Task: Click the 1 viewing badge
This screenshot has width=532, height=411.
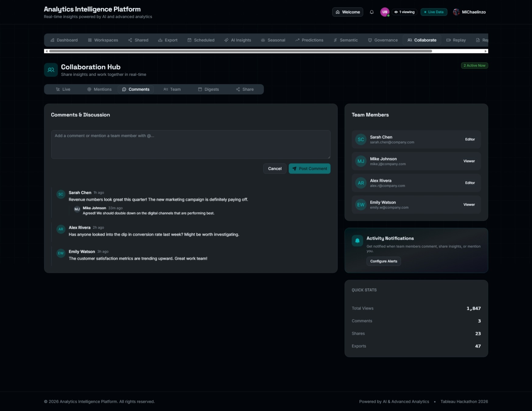Action: [x=404, y=12]
